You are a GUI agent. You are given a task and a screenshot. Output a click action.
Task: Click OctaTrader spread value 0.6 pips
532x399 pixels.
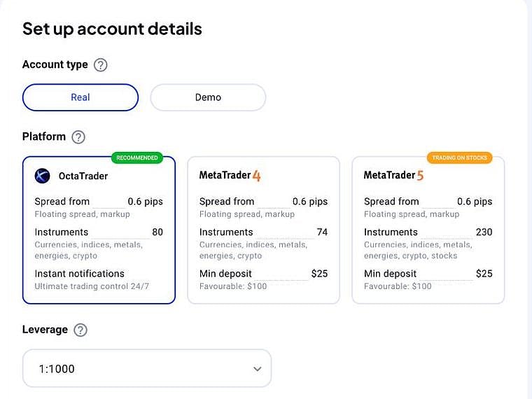click(x=145, y=202)
